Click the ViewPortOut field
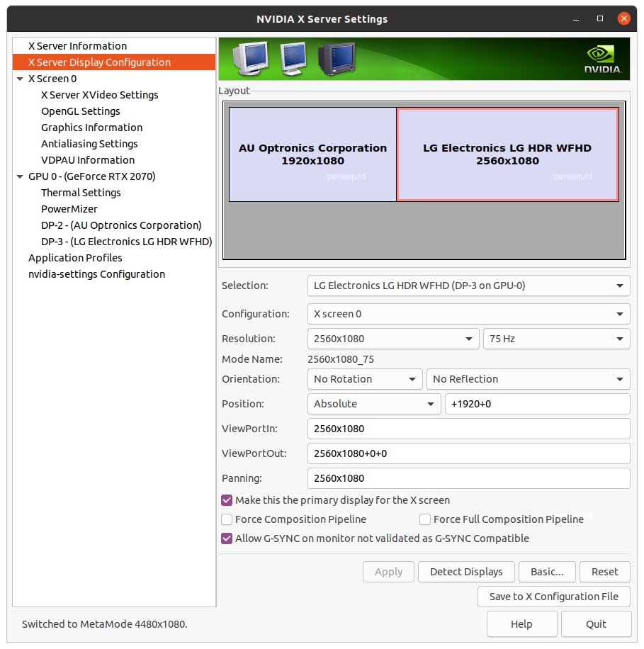The width and height of the screenshot is (644, 649). (x=468, y=453)
